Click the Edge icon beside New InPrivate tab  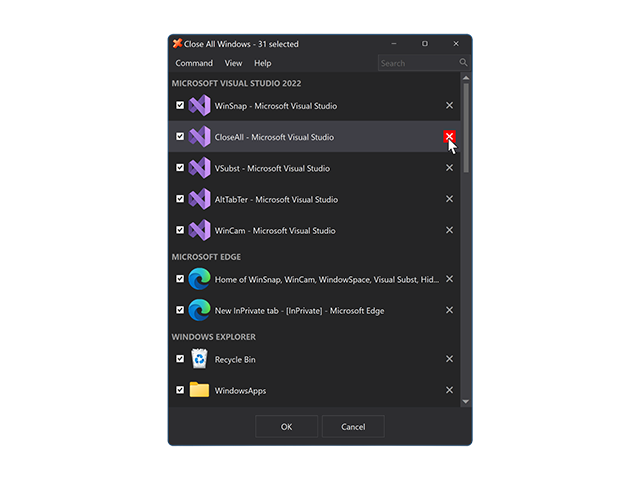200,310
